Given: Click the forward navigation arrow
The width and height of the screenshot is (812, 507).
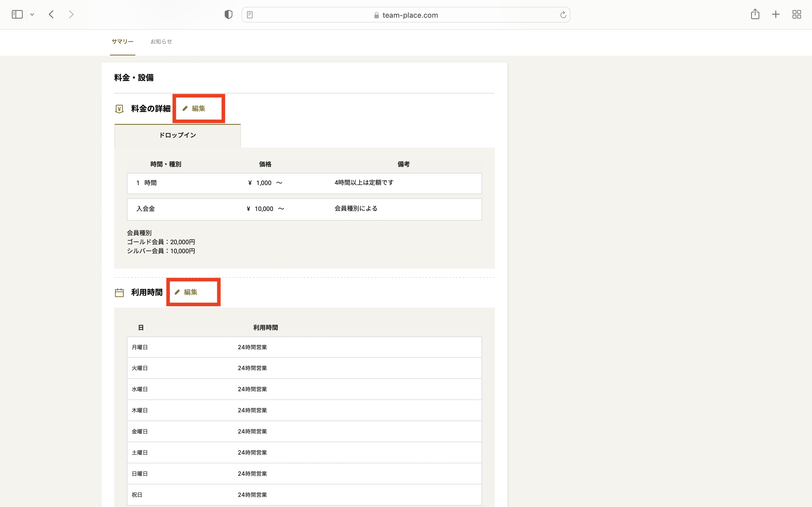Looking at the screenshot, I should (x=71, y=14).
